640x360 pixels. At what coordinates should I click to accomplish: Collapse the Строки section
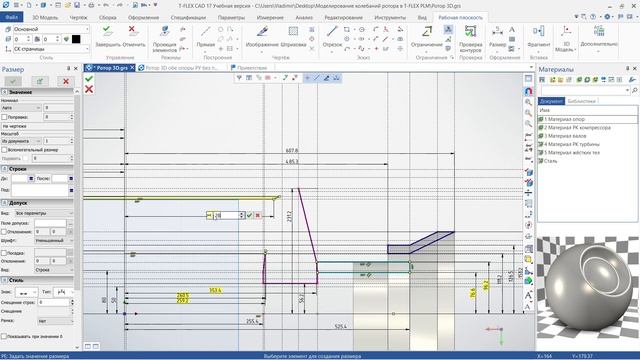(x=4, y=169)
